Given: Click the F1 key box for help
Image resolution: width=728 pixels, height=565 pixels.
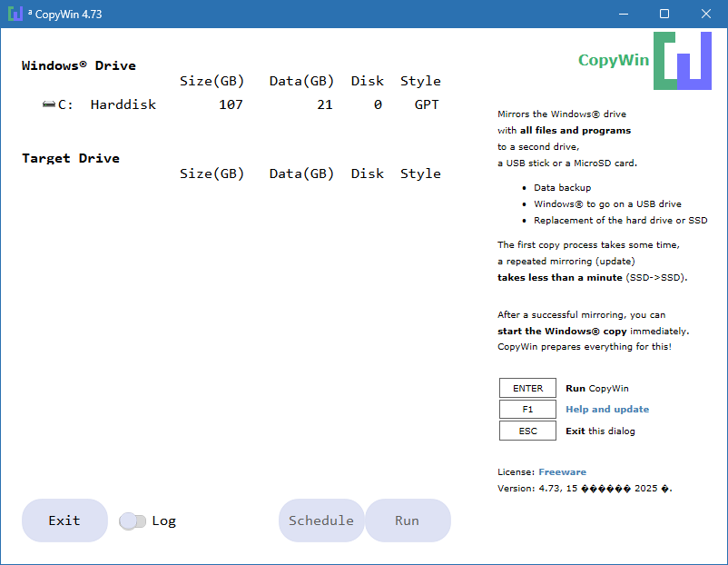Looking at the screenshot, I should (x=527, y=409).
